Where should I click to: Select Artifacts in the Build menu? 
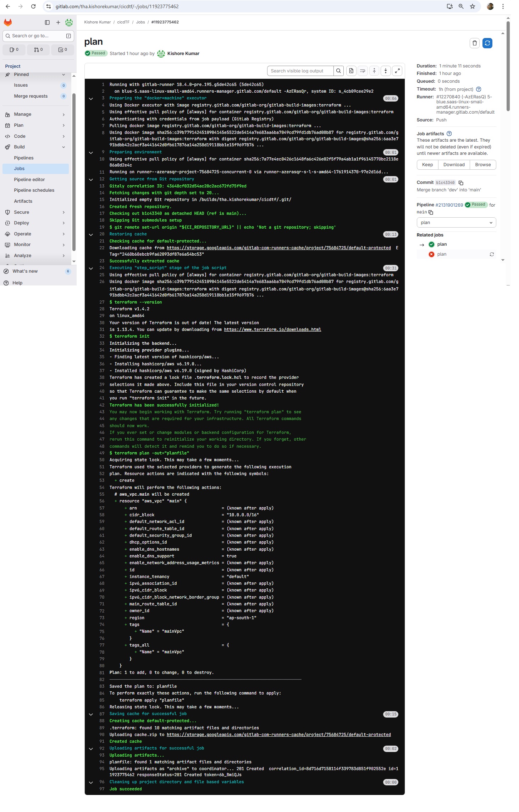tap(23, 201)
